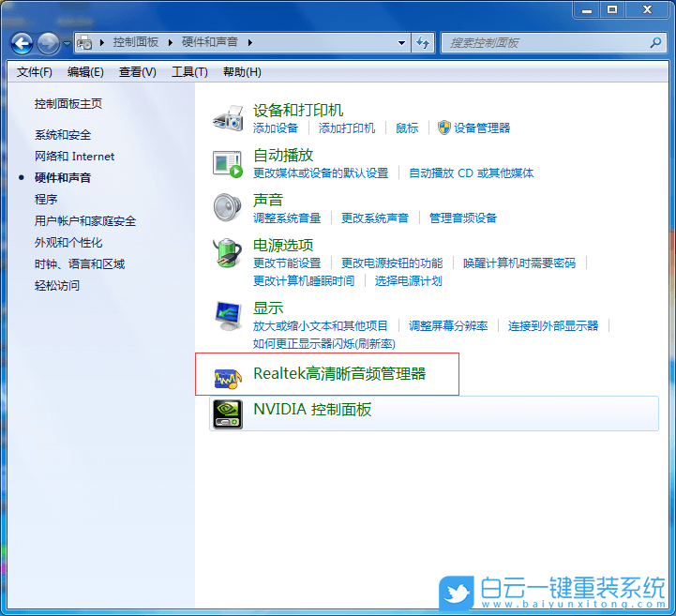This screenshot has height=616, width=676.
Task: Click the Refresh button beside address bar
Action: point(423,43)
